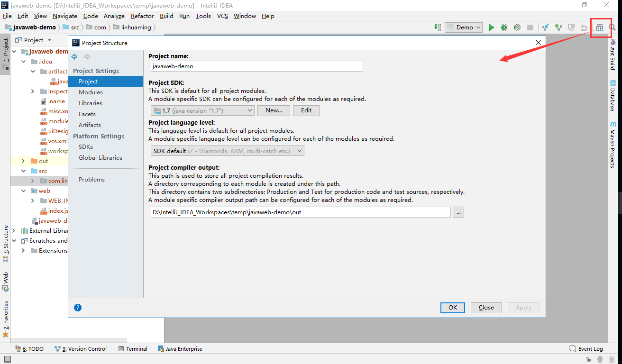Screen dimensions: 622x364
Task: Click the Search Everywhere magnifier icon
Action: click(x=613, y=27)
